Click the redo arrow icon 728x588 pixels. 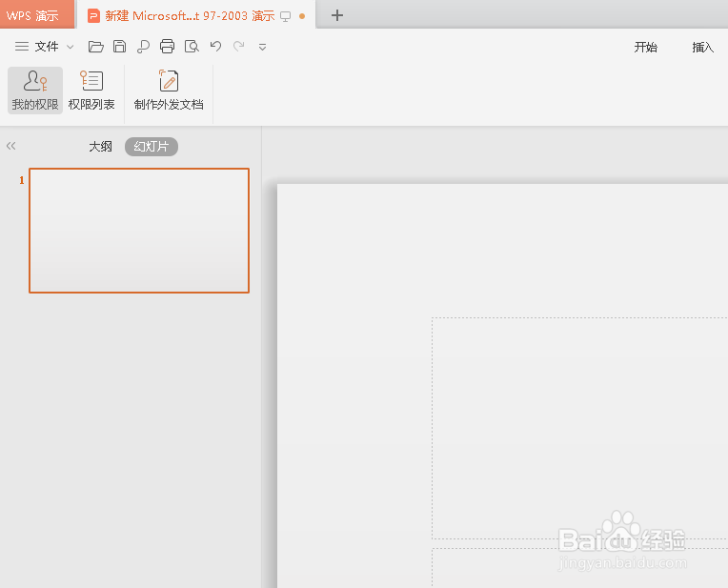(x=239, y=46)
